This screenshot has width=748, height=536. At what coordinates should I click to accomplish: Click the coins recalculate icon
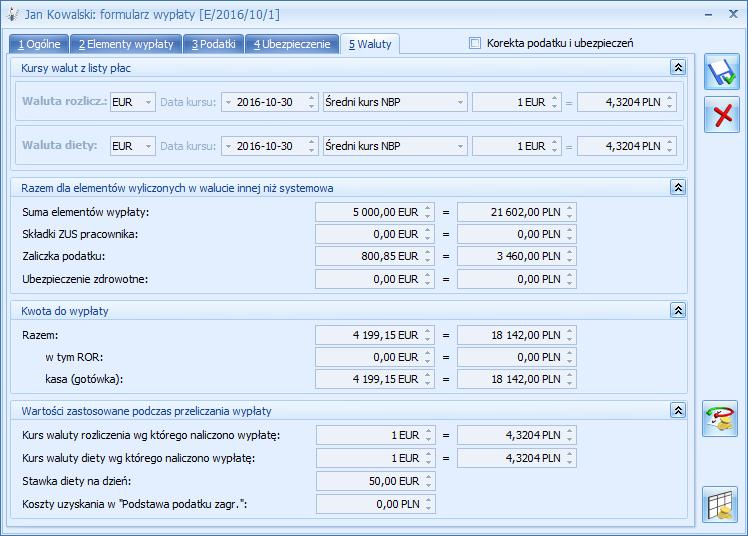pyautogui.click(x=721, y=419)
